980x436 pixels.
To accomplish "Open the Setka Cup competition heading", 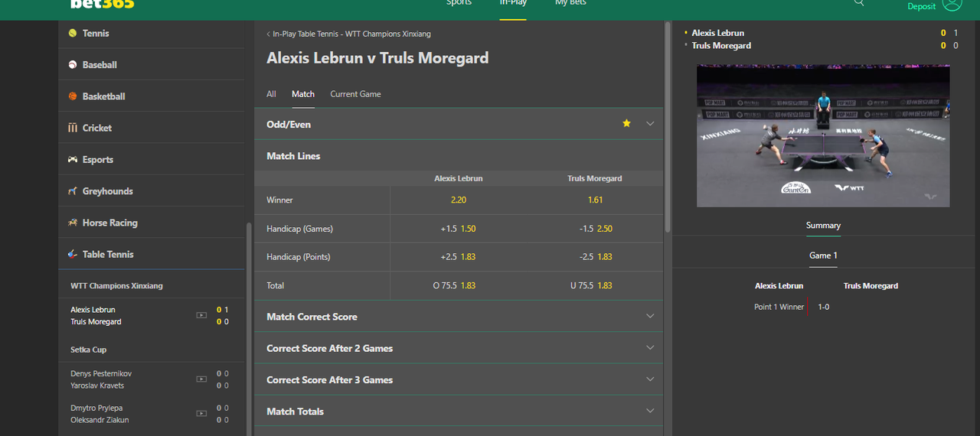I will coord(88,350).
